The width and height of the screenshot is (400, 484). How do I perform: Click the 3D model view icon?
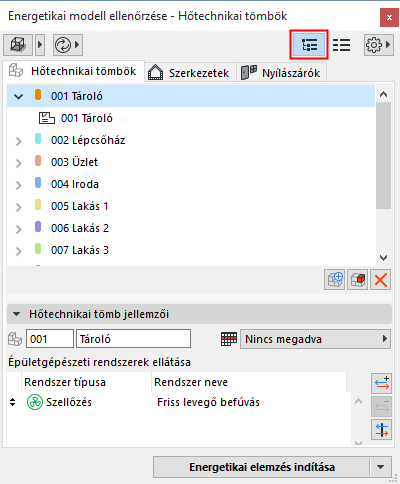point(18,45)
